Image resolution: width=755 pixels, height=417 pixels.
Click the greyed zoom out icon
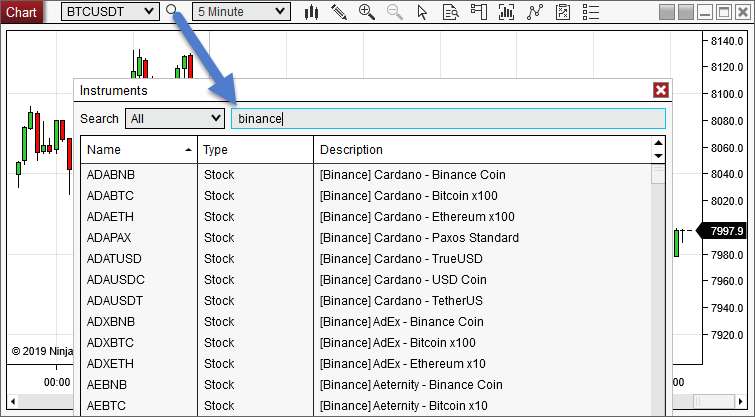395,12
